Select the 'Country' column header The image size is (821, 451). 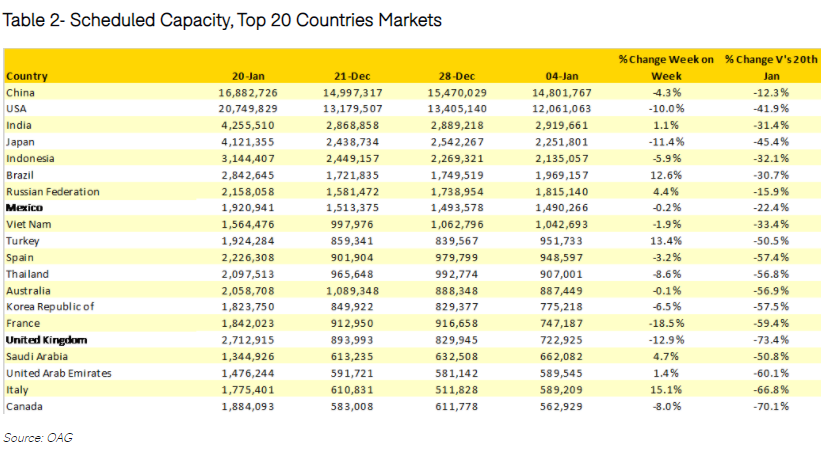tap(27, 76)
